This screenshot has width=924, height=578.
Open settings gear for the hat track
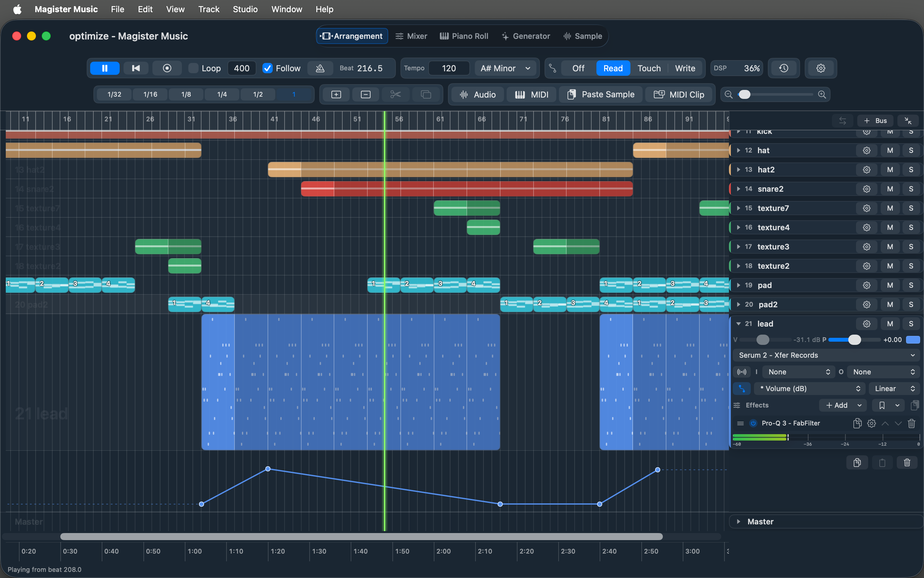click(x=866, y=150)
